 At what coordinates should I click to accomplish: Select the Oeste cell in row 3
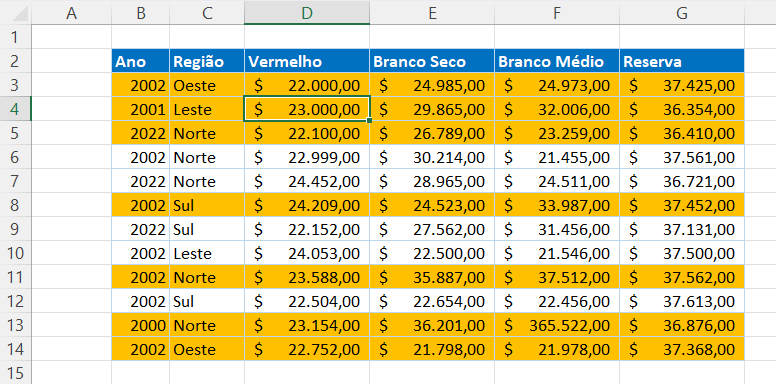tap(207, 85)
